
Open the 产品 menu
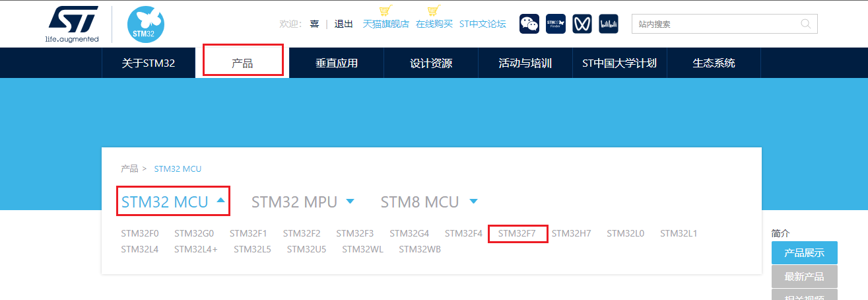tap(243, 63)
